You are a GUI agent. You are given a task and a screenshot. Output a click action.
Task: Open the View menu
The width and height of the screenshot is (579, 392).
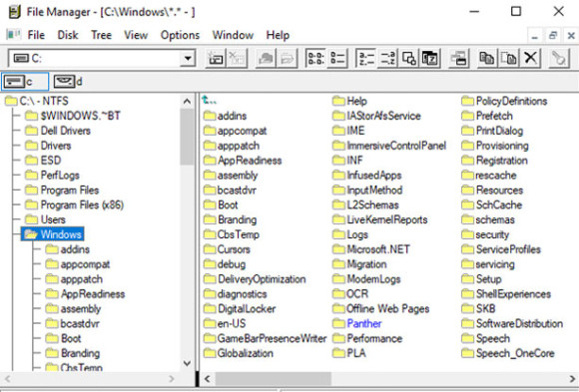coord(136,35)
